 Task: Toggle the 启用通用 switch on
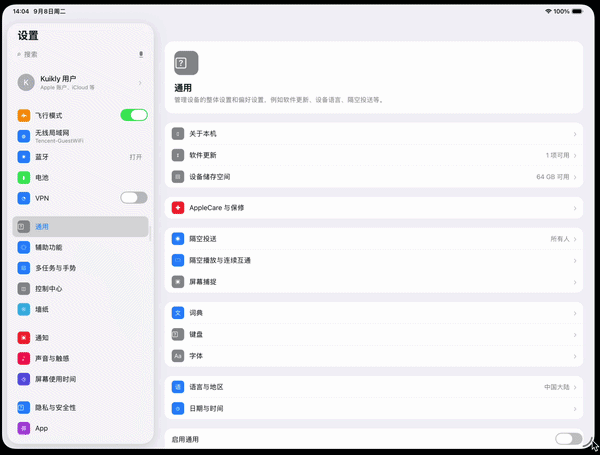[569, 439]
